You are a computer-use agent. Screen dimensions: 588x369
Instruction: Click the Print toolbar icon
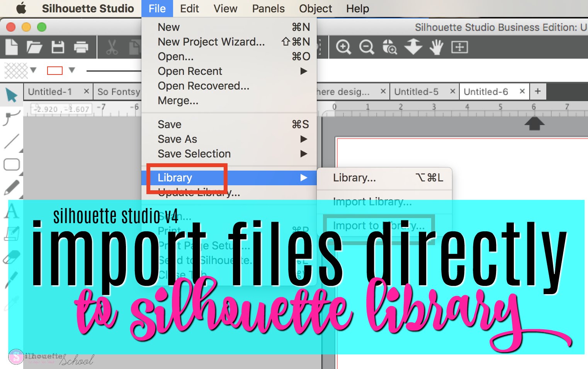(x=81, y=47)
